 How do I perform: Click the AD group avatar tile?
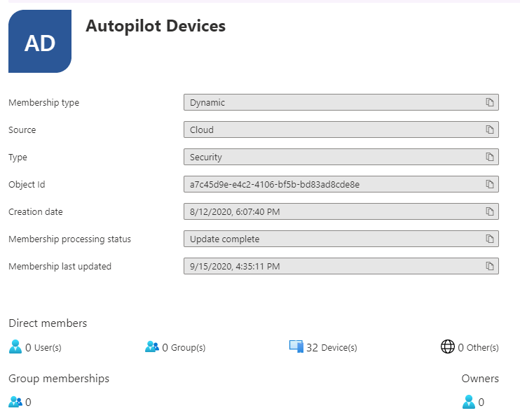[40, 41]
